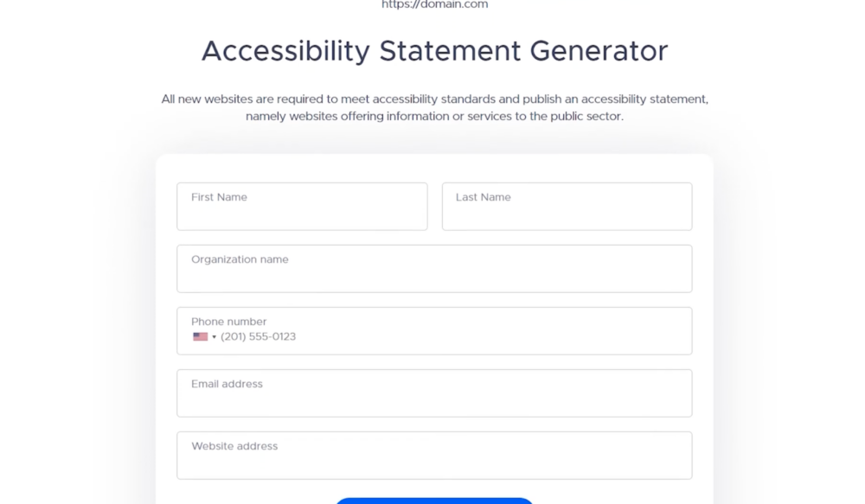Select the Organization name input
The width and height of the screenshot is (865, 504).
(x=434, y=269)
